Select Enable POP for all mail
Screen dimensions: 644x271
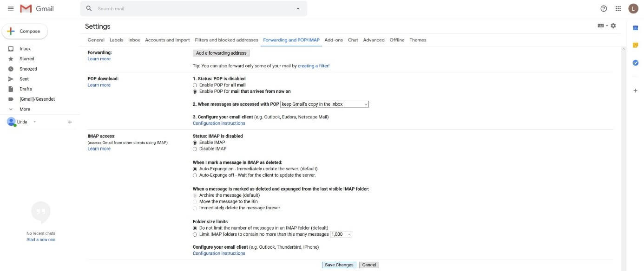(195, 85)
